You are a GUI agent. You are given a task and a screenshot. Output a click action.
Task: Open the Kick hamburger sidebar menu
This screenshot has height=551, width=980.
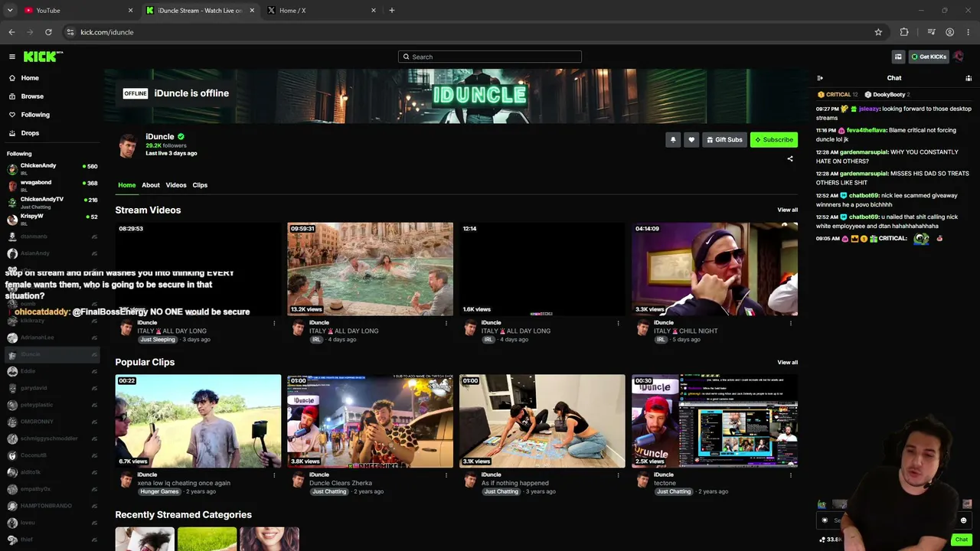(12, 57)
